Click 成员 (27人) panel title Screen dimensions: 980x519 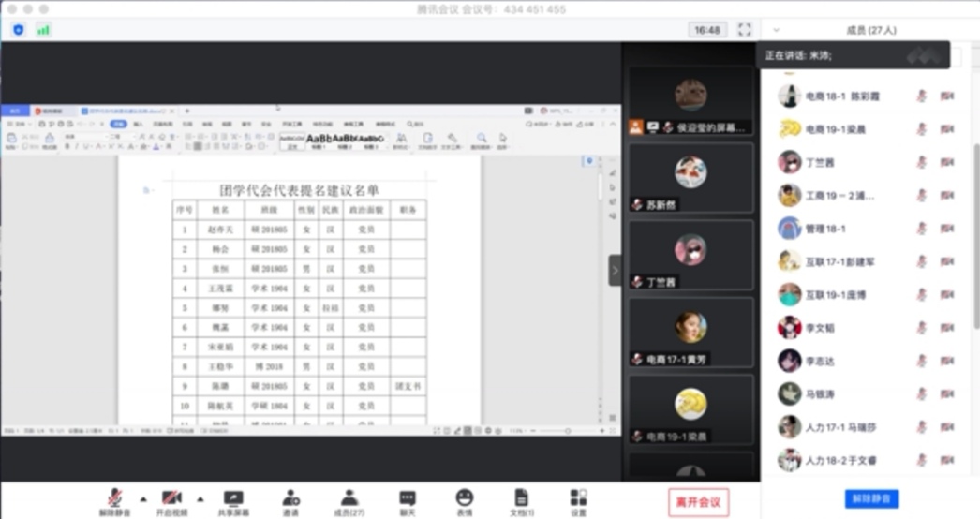coord(871,30)
